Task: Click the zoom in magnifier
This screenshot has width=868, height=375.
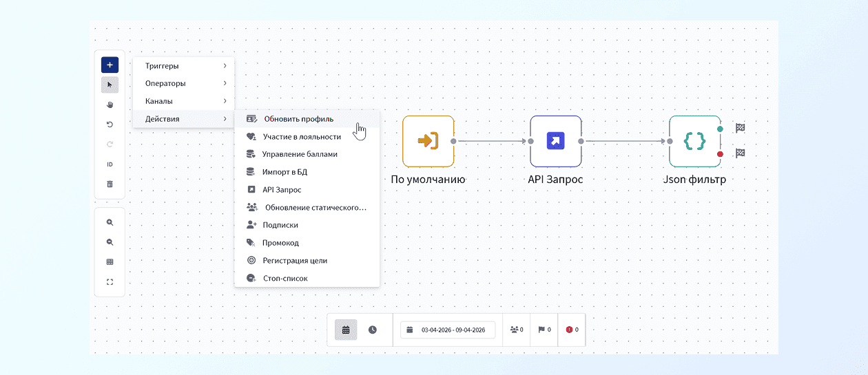Action: coord(110,223)
